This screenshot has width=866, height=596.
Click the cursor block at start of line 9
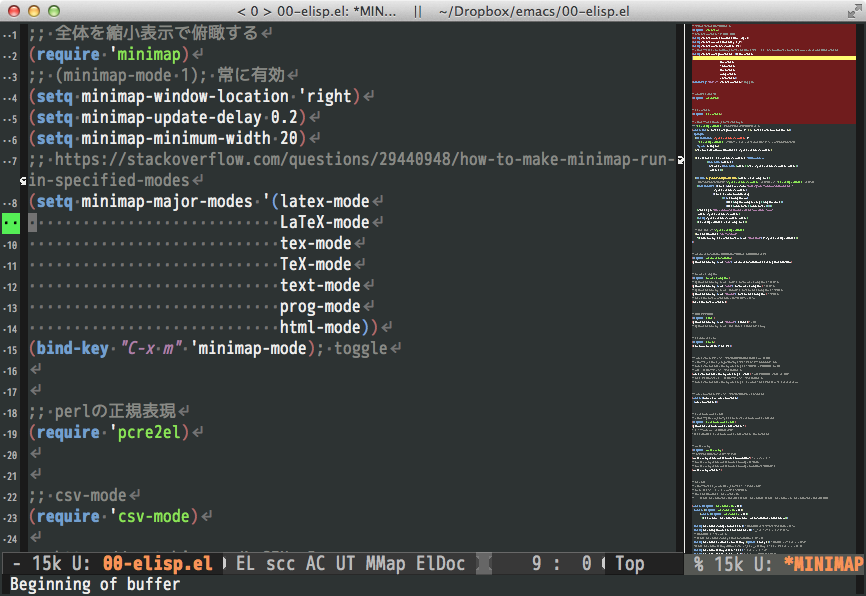[x=33, y=223]
